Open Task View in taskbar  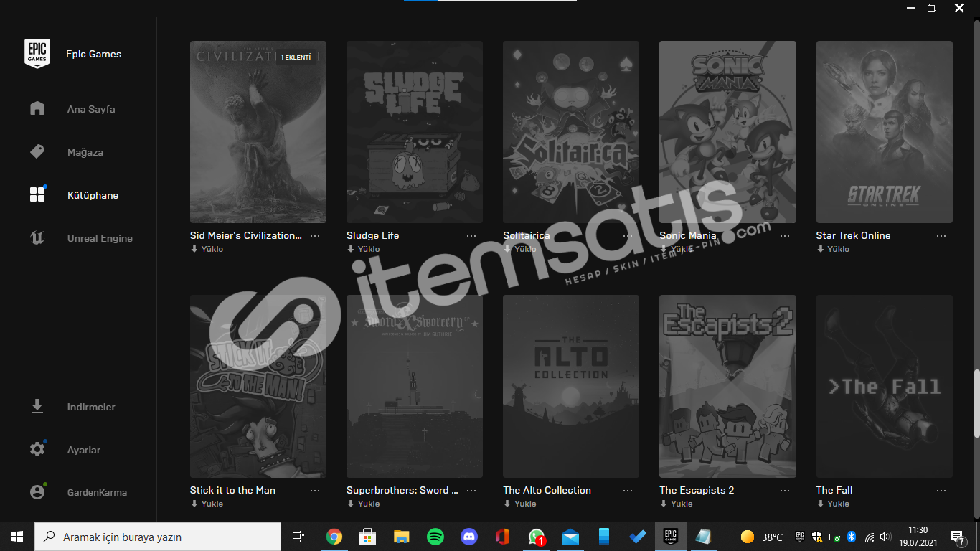(298, 537)
